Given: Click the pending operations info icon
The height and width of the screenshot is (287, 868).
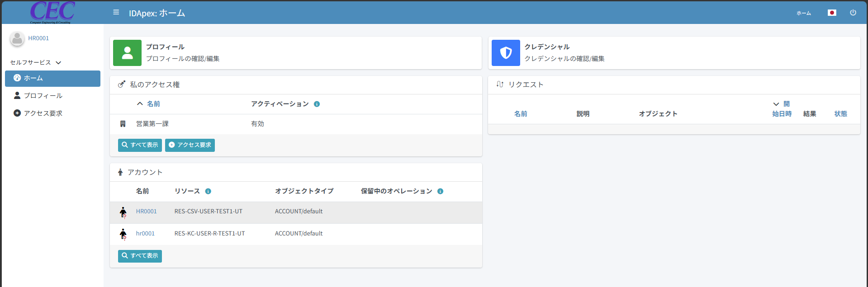Looking at the screenshot, I should (440, 191).
